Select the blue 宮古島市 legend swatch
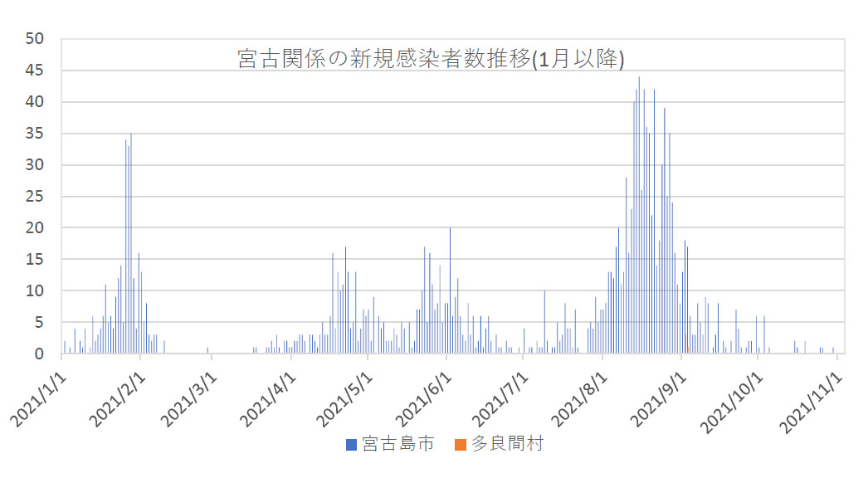Viewport: 868px width, 483px height. 350,445
